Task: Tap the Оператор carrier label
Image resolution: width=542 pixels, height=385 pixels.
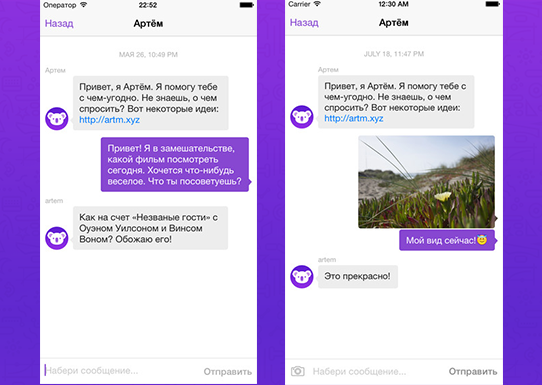Action: (60, 5)
